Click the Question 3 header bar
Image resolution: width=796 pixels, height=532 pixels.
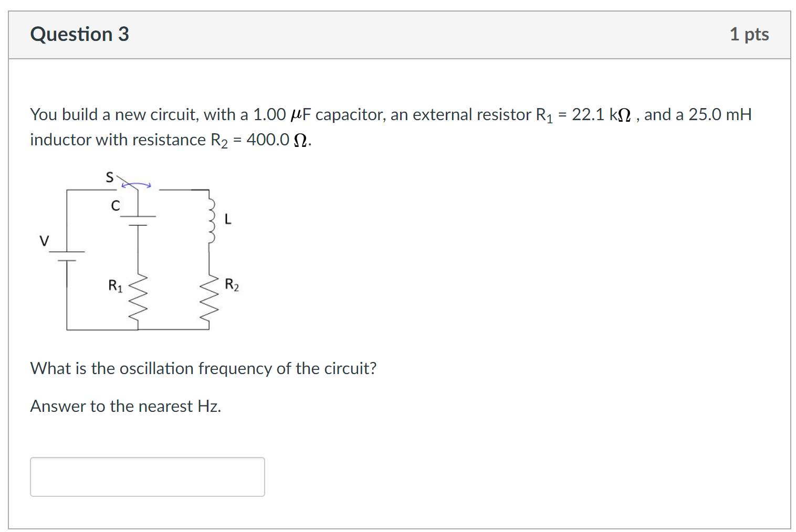click(398, 34)
